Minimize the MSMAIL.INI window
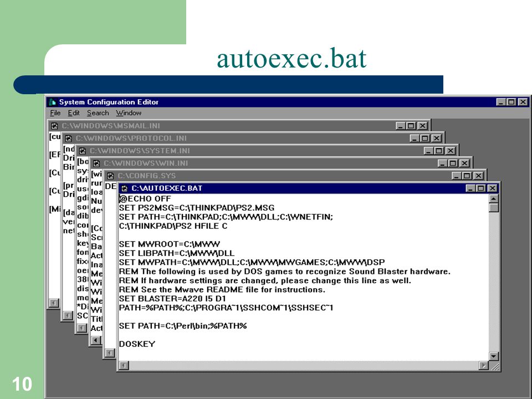The height and width of the screenshot is (399, 532). pos(401,126)
